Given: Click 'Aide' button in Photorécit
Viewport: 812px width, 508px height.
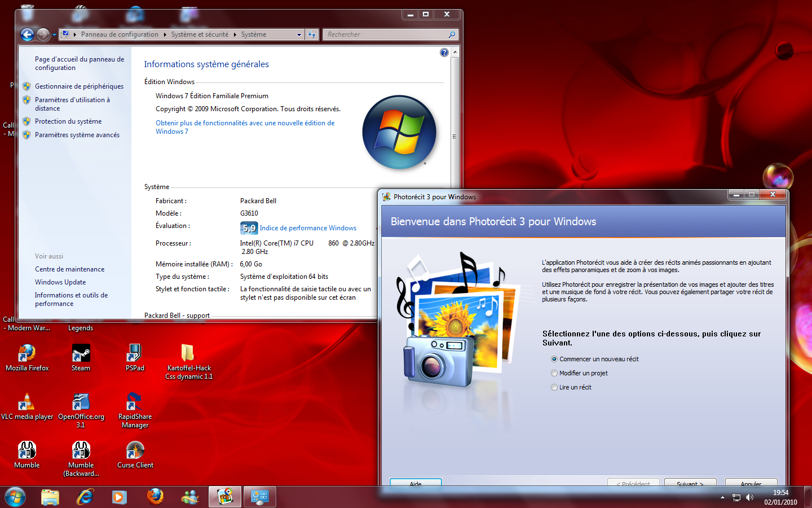Looking at the screenshot, I should point(416,483).
